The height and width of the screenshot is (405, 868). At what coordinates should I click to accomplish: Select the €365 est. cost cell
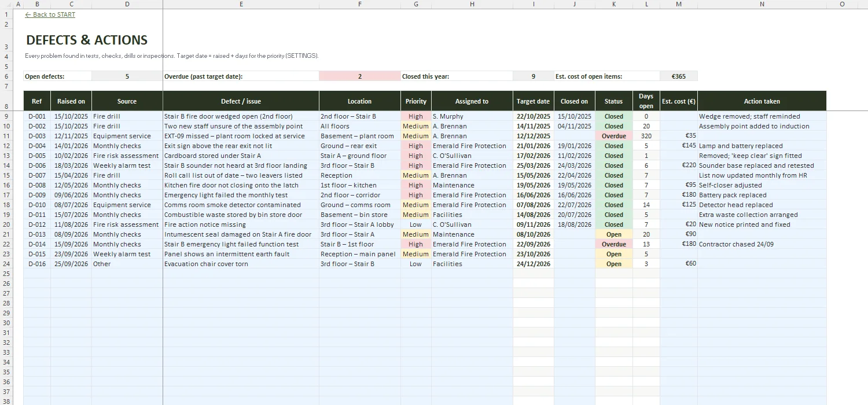point(679,76)
